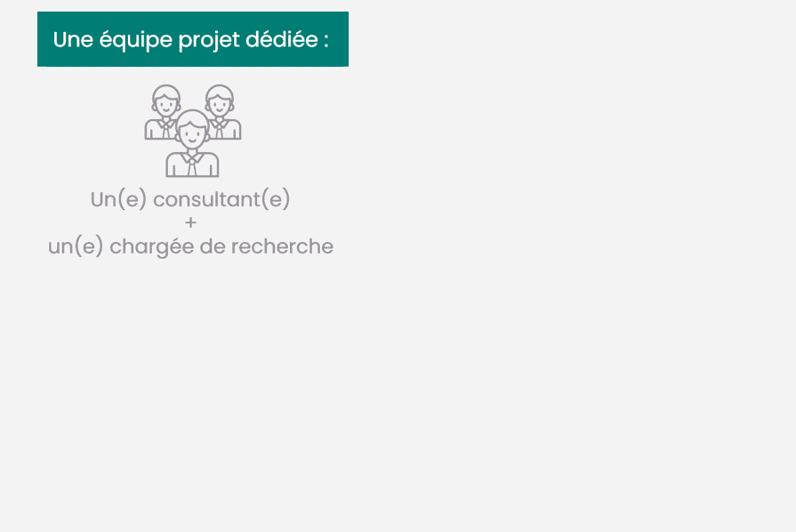This screenshot has height=532, width=796.
Task: Click 'Un(e)' at start of consultant line
Action: click(118, 199)
